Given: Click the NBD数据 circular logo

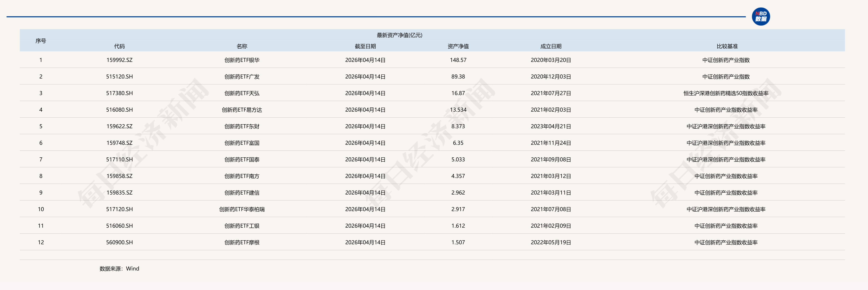Looking at the screenshot, I should pyautogui.click(x=761, y=16).
